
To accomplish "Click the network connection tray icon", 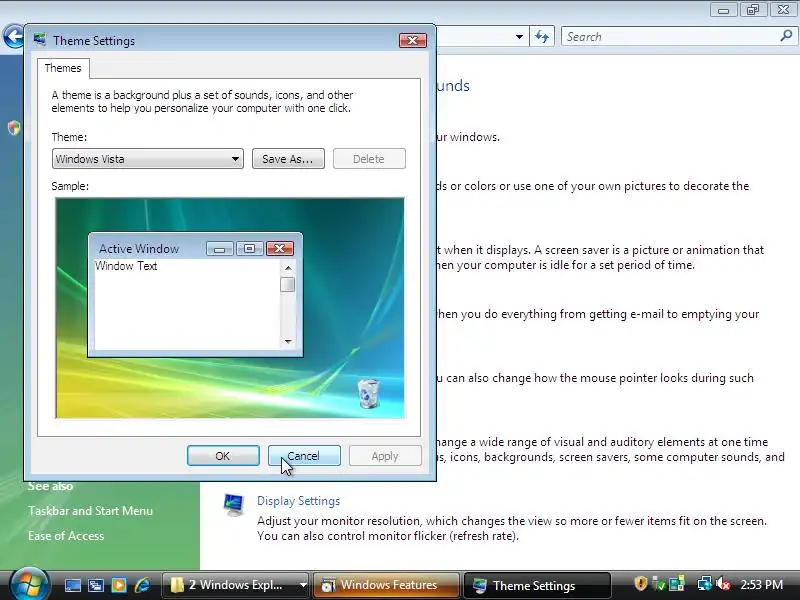I will pyautogui.click(x=705, y=584).
